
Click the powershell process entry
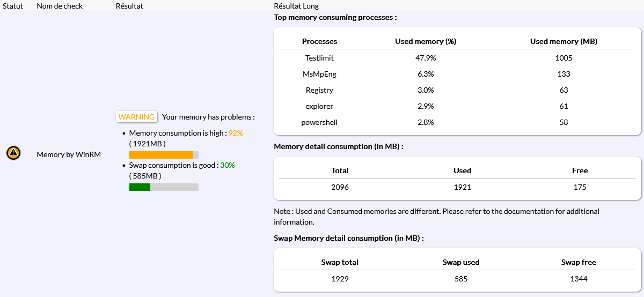[x=319, y=122]
